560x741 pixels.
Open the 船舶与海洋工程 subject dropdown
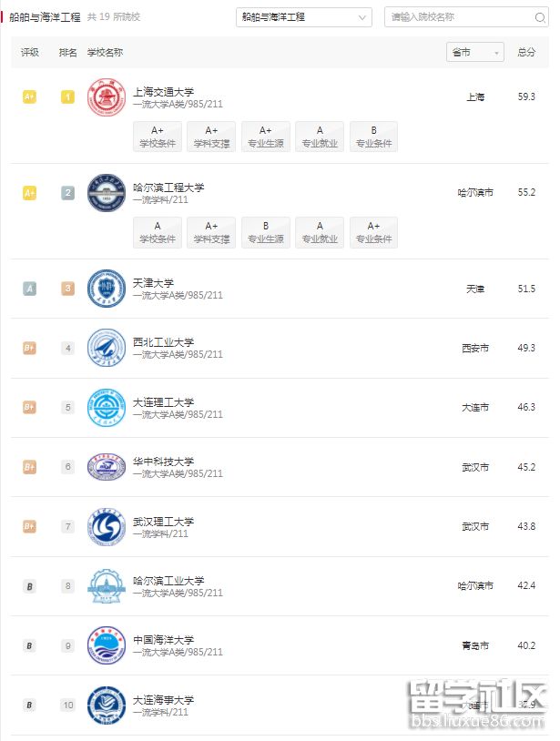coord(303,17)
